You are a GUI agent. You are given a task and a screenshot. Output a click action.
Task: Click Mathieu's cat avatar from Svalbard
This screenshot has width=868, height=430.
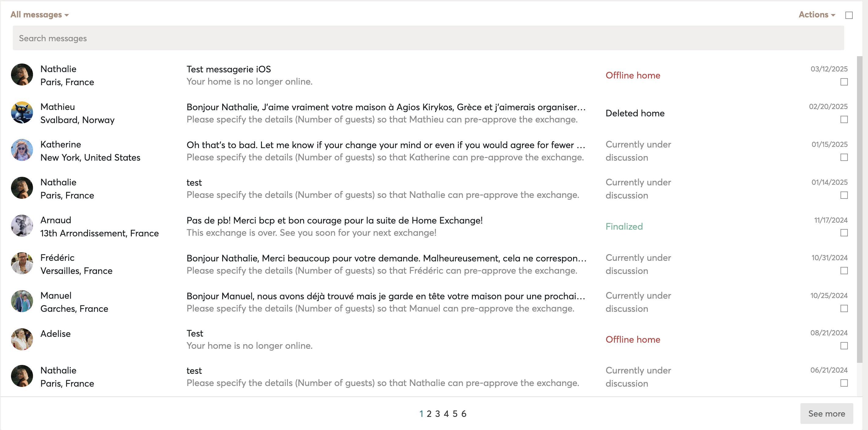(22, 112)
